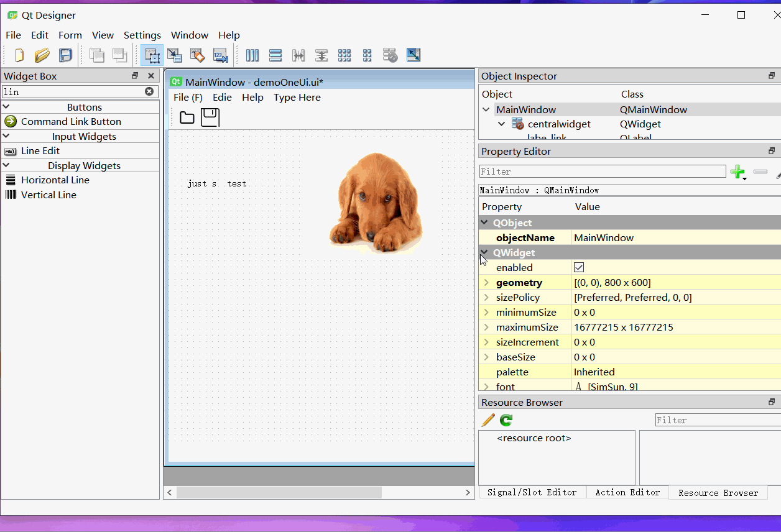Expand the geometry property row
The width and height of the screenshot is (781, 532).
(486, 282)
